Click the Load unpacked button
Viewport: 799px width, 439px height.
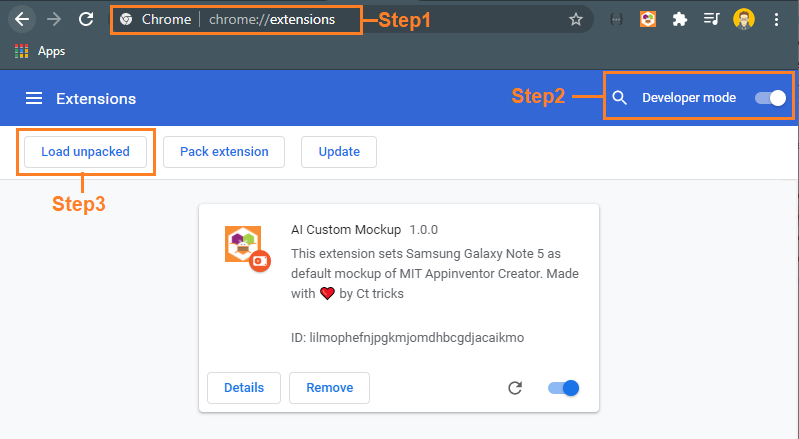click(86, 152)
